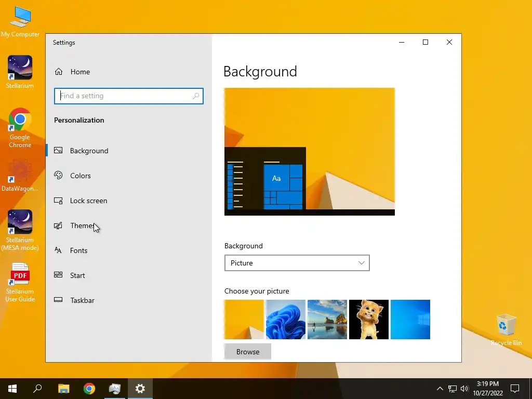Click the Taskbar icon in sidebar
Image resolution: width=532 pixels, height=399 pixels.
[x=58, y=300]
